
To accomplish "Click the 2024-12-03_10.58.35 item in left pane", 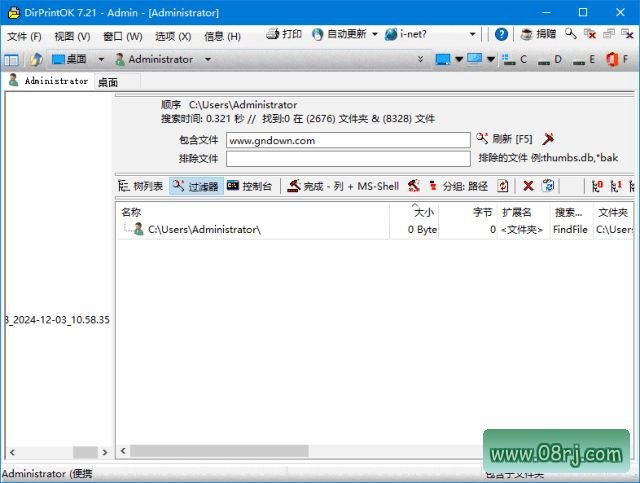I will click(x=58, y=320).
